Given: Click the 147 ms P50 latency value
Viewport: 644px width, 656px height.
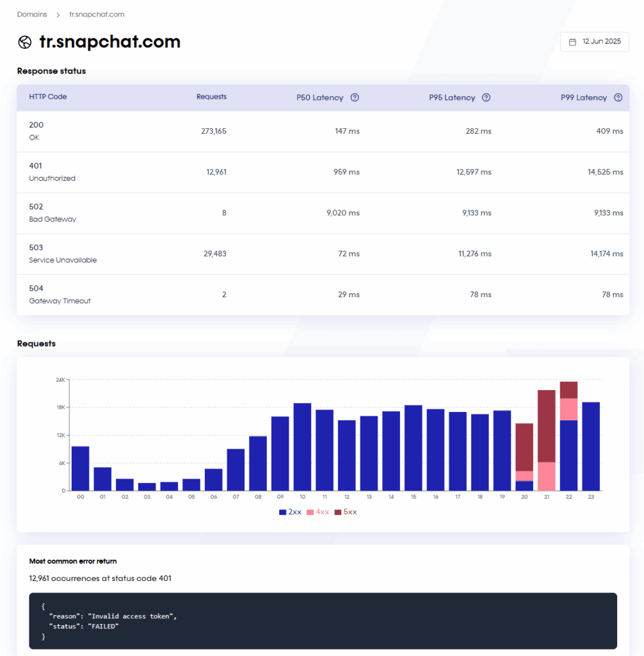Looking at the screenshot, I should [x=347, y=131].
